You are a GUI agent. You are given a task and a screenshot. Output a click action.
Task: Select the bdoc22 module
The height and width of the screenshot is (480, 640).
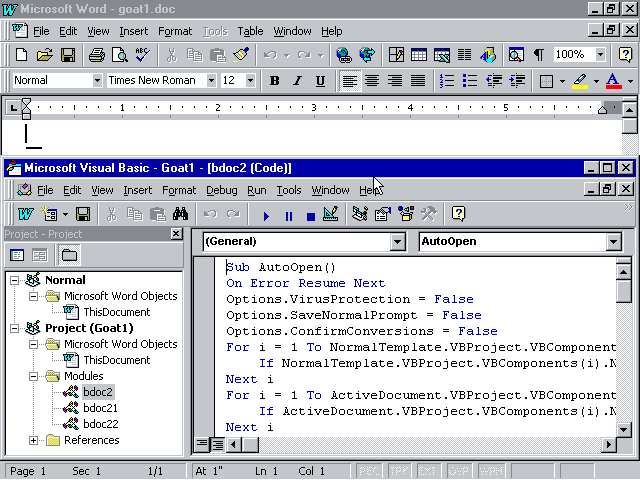[x=100, y=424]
